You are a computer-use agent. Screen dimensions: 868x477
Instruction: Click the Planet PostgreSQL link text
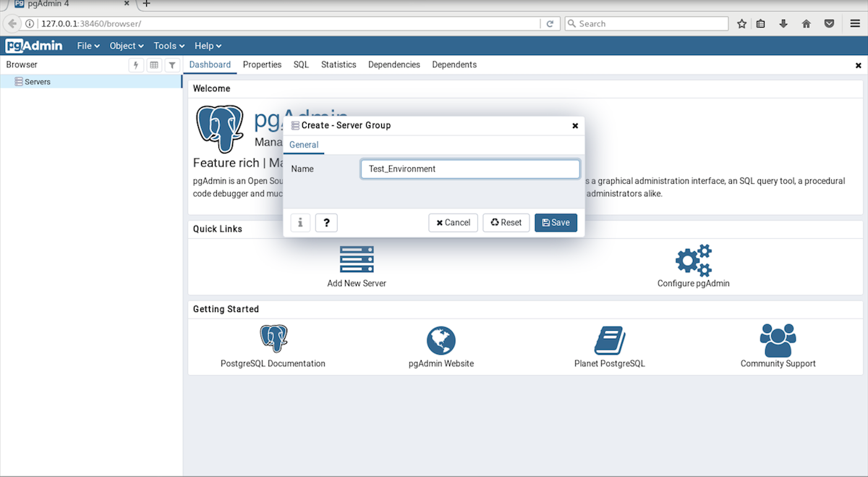click(610, 363)
